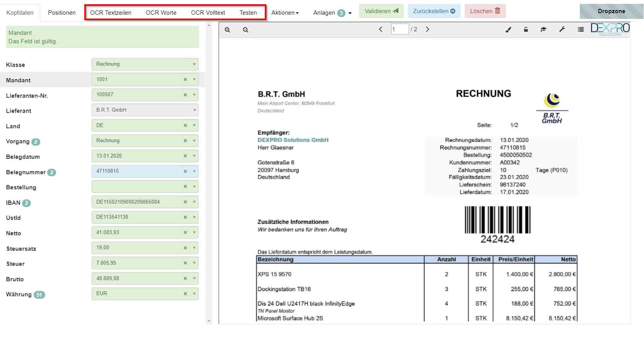
Task: Click the Netto field showing 41.083,93
Action: pos(145,233)
